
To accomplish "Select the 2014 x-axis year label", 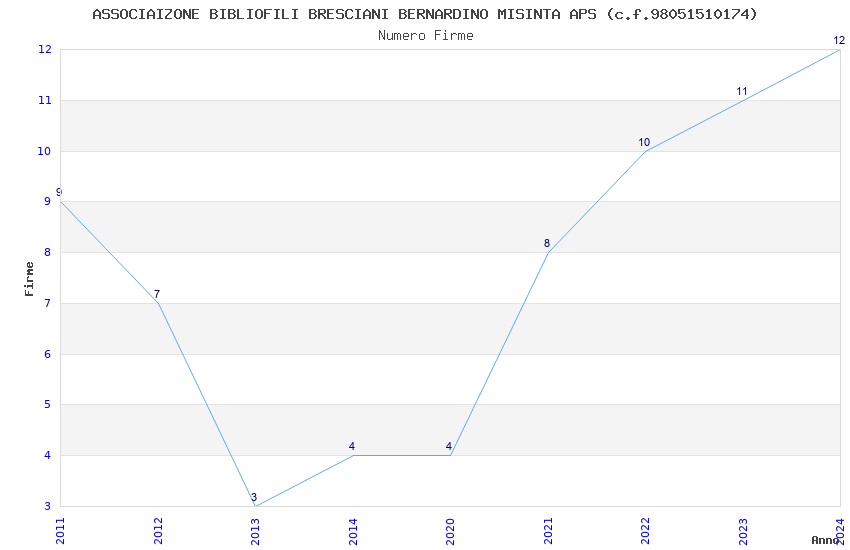I will coord(353,531).
